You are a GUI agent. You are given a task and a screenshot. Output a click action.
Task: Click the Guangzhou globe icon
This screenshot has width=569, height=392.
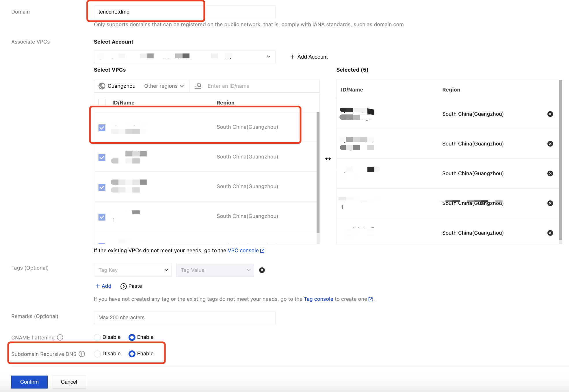pyautogui.click(x=102, y=86)
